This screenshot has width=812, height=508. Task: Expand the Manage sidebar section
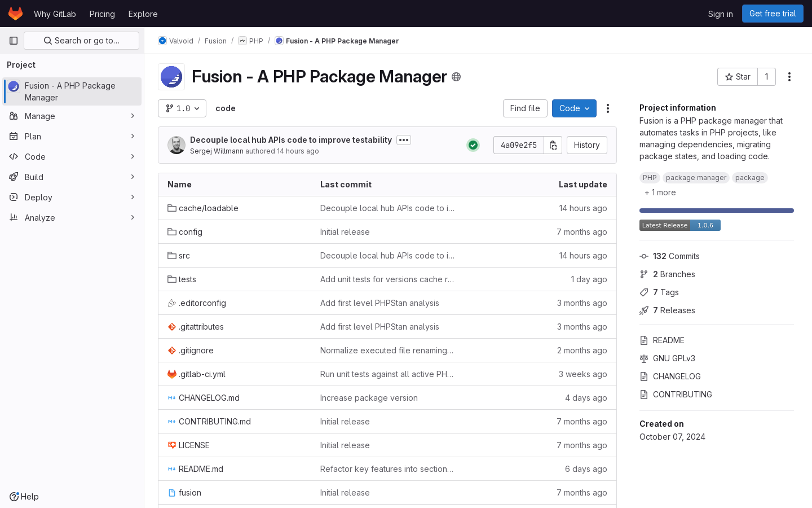pos(72,116)
